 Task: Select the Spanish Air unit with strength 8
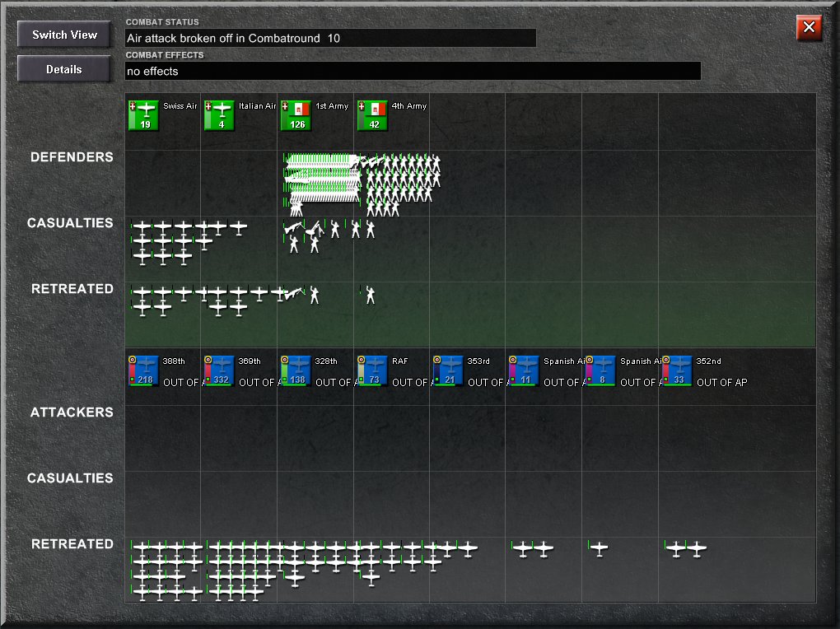(601, 370)
